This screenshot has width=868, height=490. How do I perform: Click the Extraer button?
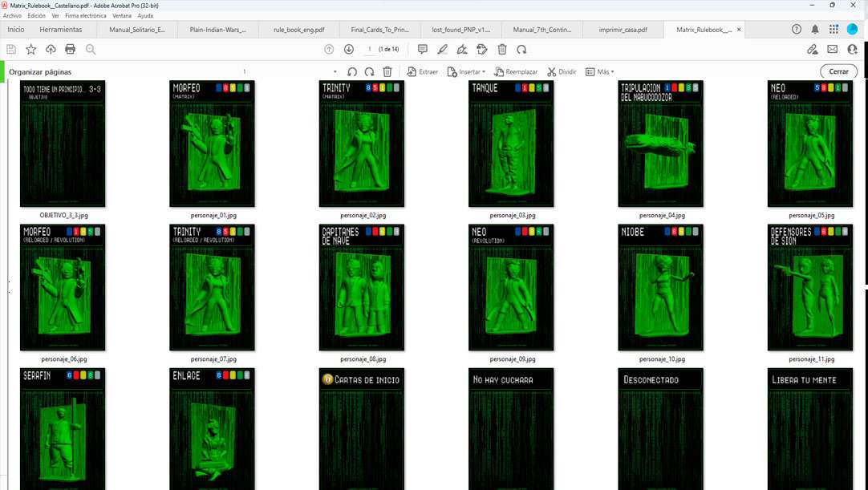pos(423,71)
